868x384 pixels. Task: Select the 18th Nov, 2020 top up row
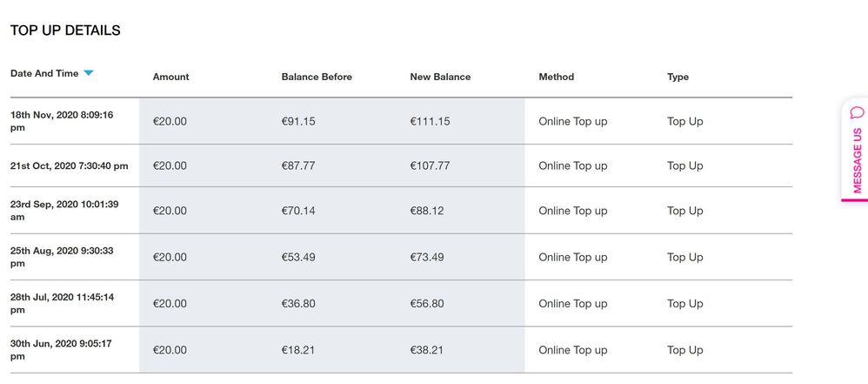pos(401,121)
